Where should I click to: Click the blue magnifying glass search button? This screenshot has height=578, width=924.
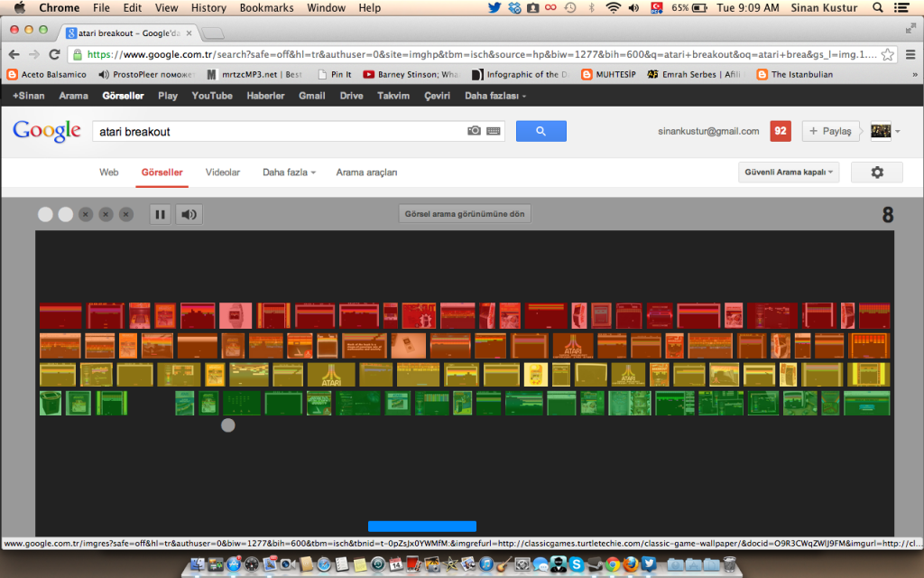click(x=541, y=131)
